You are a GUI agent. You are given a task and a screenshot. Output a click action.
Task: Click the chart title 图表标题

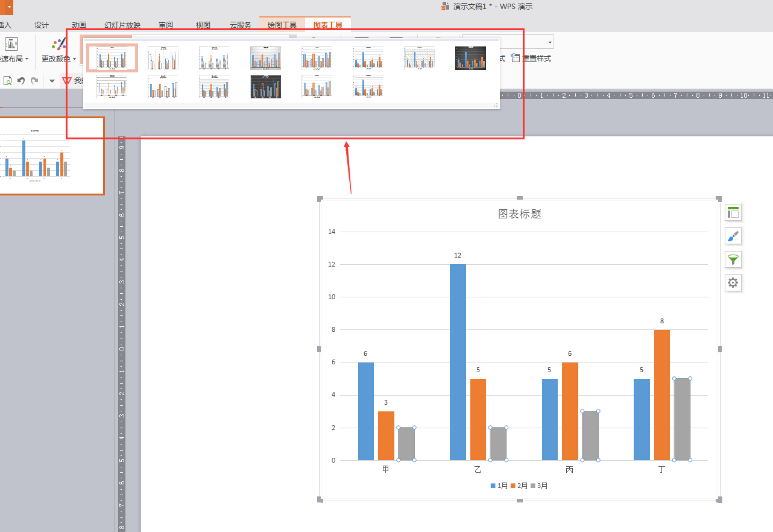520,214
